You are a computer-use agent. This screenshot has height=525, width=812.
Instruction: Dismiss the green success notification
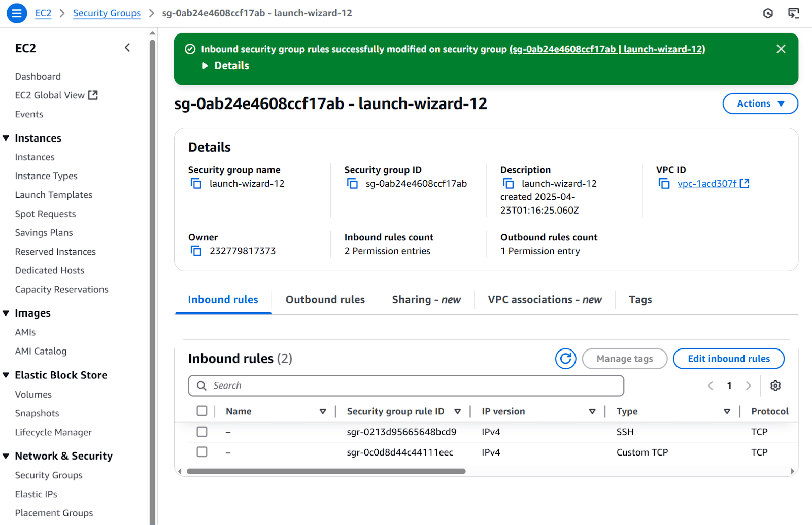[x=781, y=49]
